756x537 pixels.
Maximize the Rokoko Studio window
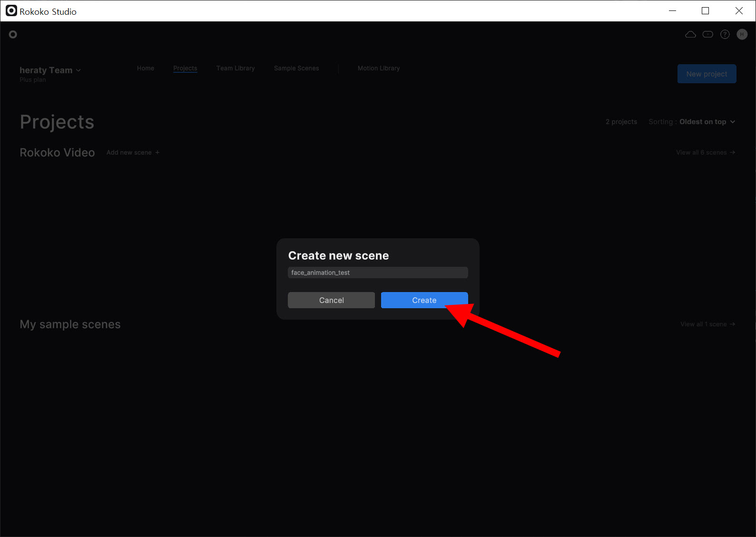coord(705,10)
